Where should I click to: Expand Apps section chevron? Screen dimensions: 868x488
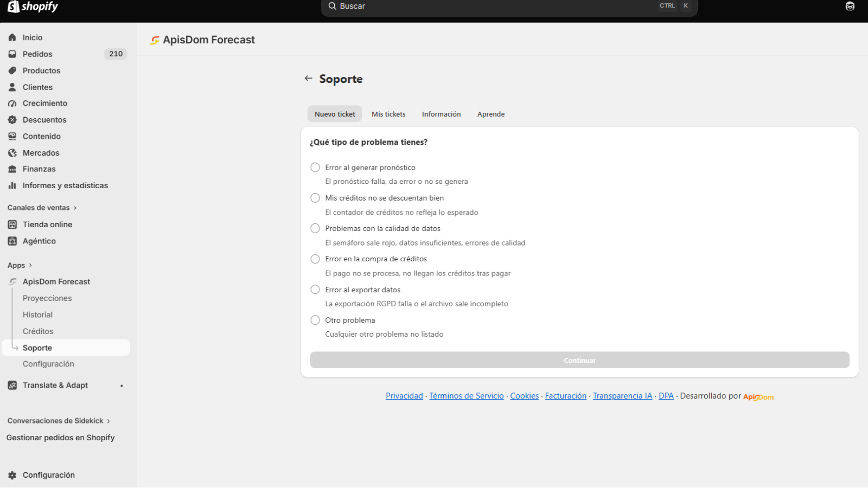coord(30,266)
